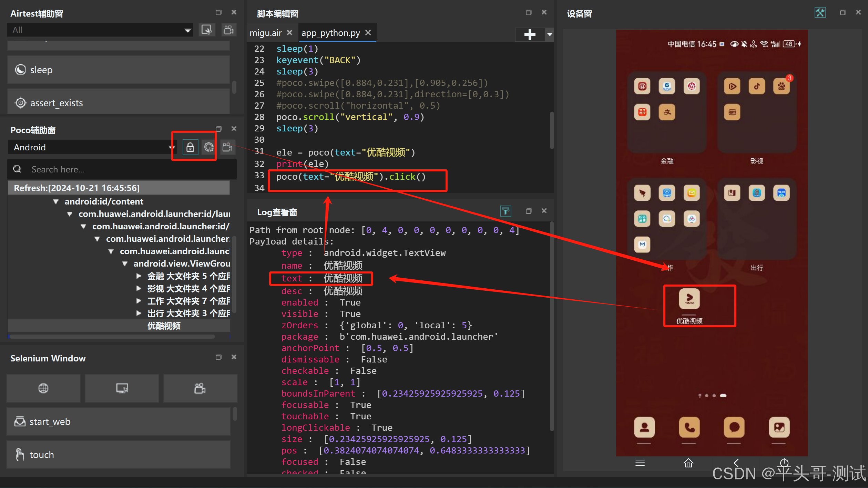Click the Poco record camera icon
Screen dimensions: 868x488
pyautogui.click(x=227, y=148)
